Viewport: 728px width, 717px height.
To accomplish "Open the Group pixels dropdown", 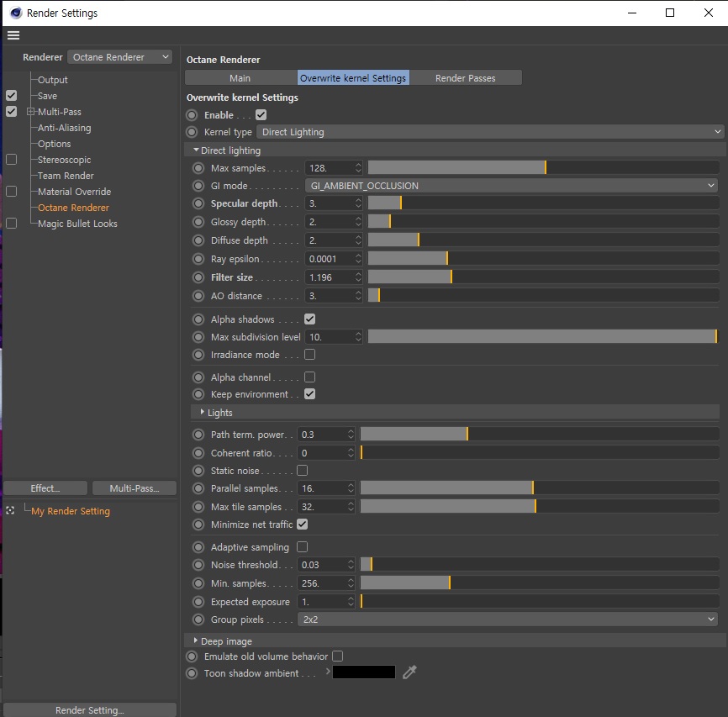I will [x=508, y=619].
